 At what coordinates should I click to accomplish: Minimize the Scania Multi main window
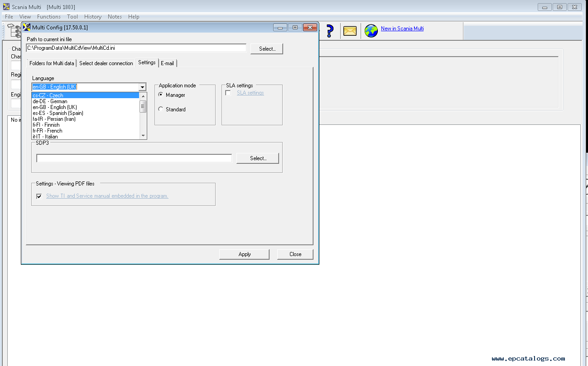coord(545,7)
